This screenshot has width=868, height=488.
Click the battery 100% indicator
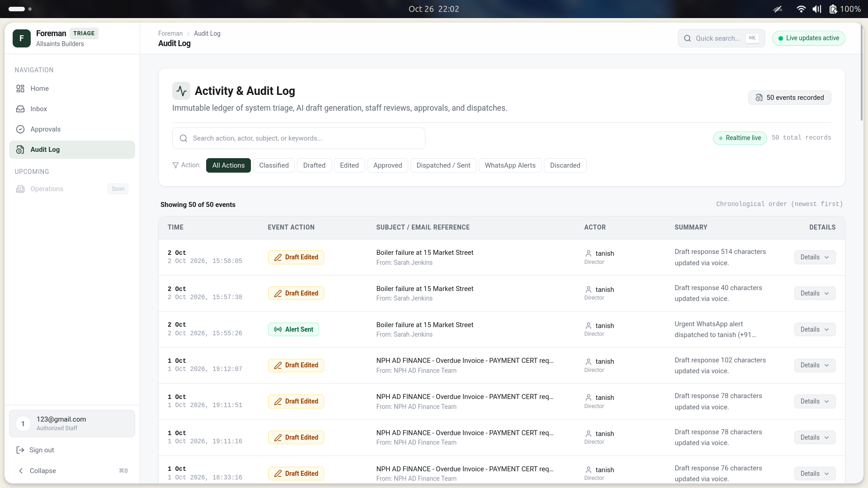pyautogui.click(x=844, y=9)
